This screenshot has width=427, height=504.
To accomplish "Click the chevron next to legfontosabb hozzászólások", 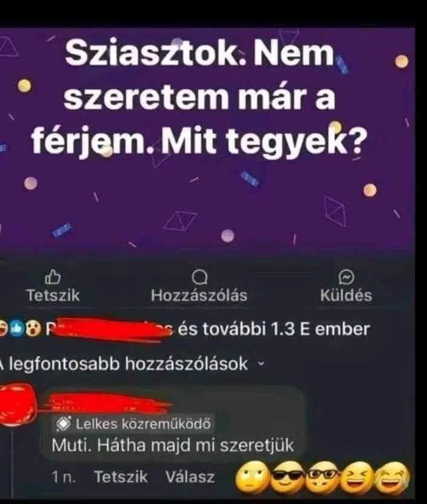I will click(262, 364).
